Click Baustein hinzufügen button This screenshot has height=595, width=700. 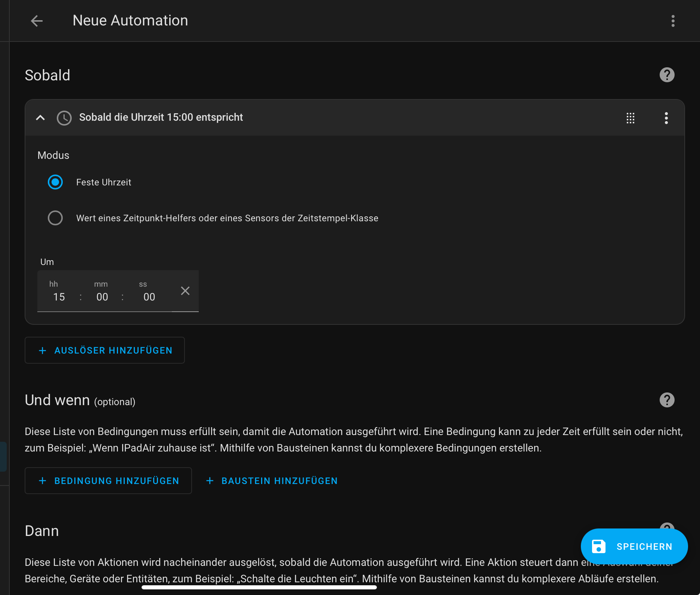[x=272, y=481]
